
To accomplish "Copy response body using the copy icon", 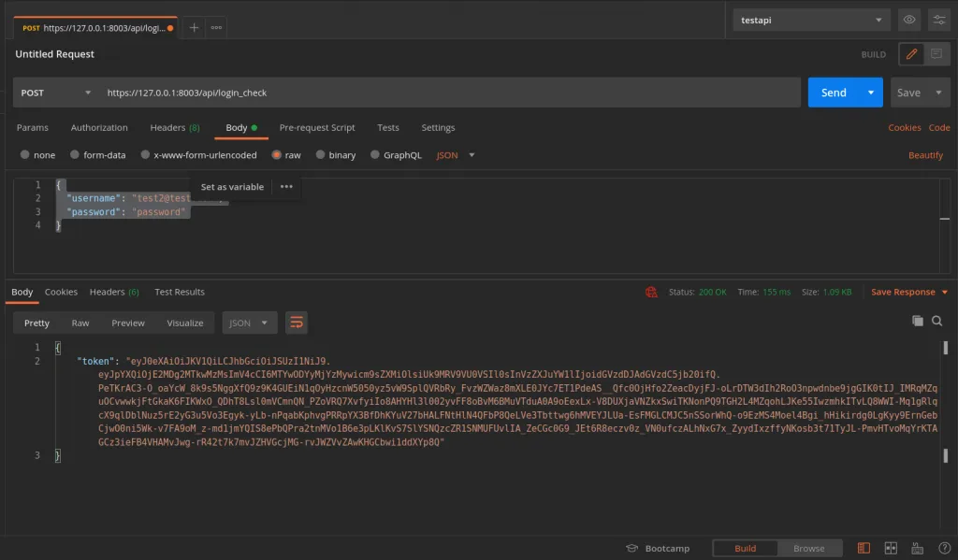I will click(x=917, y=321).
